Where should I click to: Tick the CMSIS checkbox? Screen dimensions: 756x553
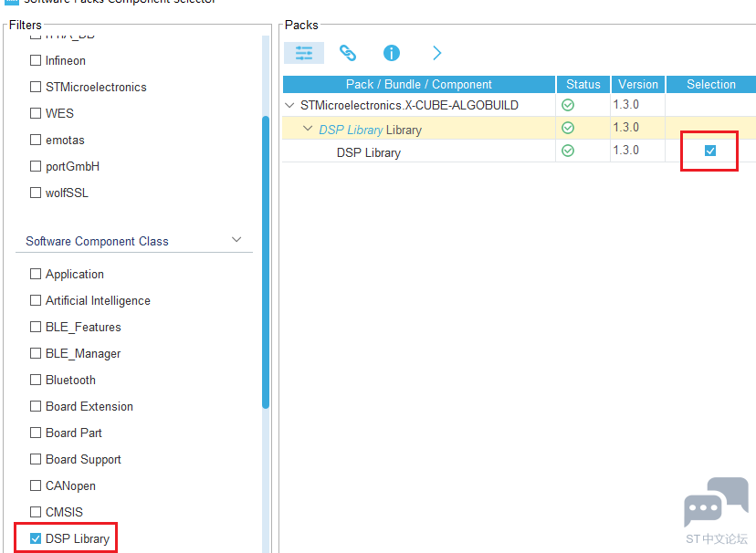click(x=36, y=512)
